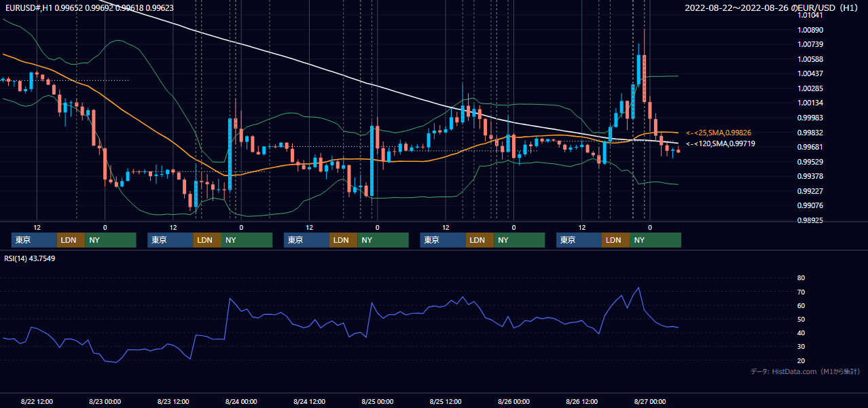Click the 8/26 00:00 date label
This screenshot has width=868, height=408.
(x=513, y=401)
